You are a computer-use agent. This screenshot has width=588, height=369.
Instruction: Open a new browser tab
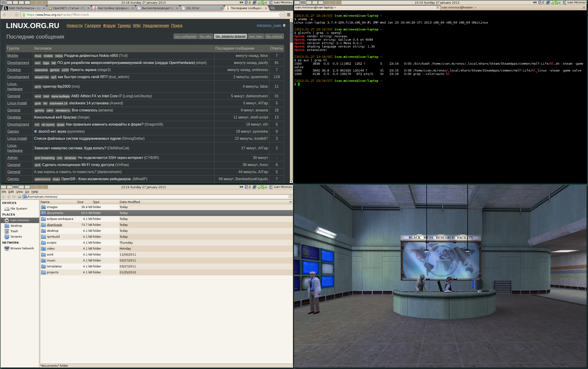coord(273,8)
